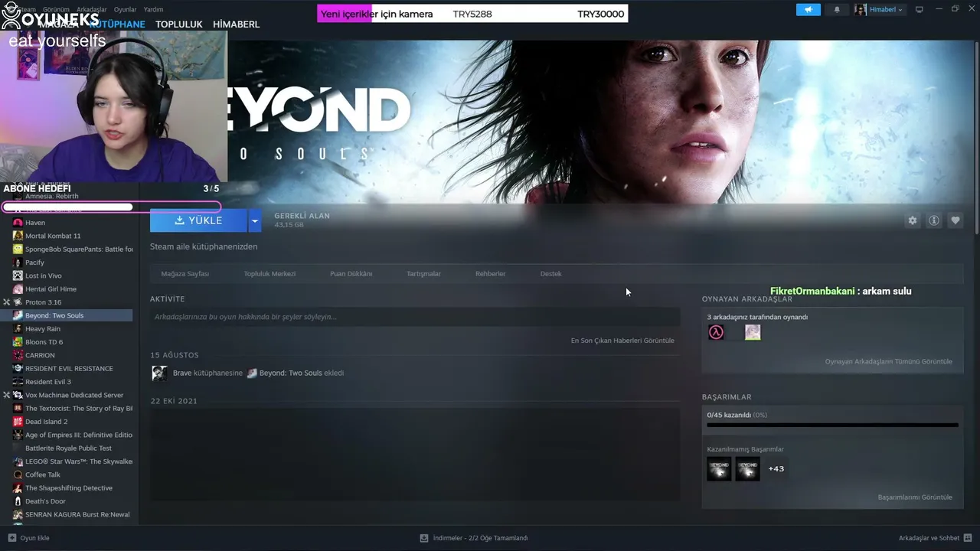Image resolution: width=980 pixels, height=551 pixels.
Task: Click Haven game icon in library list
Action: pyautogui.click(x=18, y=223)
